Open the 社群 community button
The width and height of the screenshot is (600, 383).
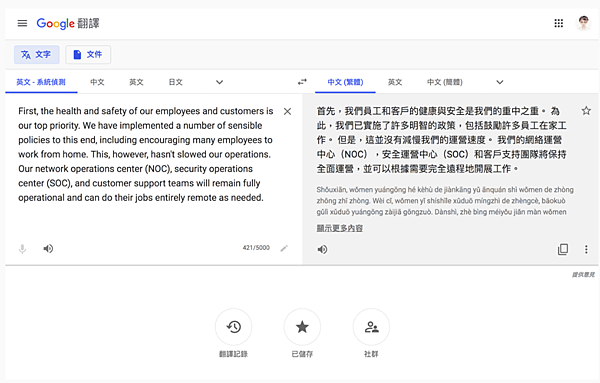371,327
